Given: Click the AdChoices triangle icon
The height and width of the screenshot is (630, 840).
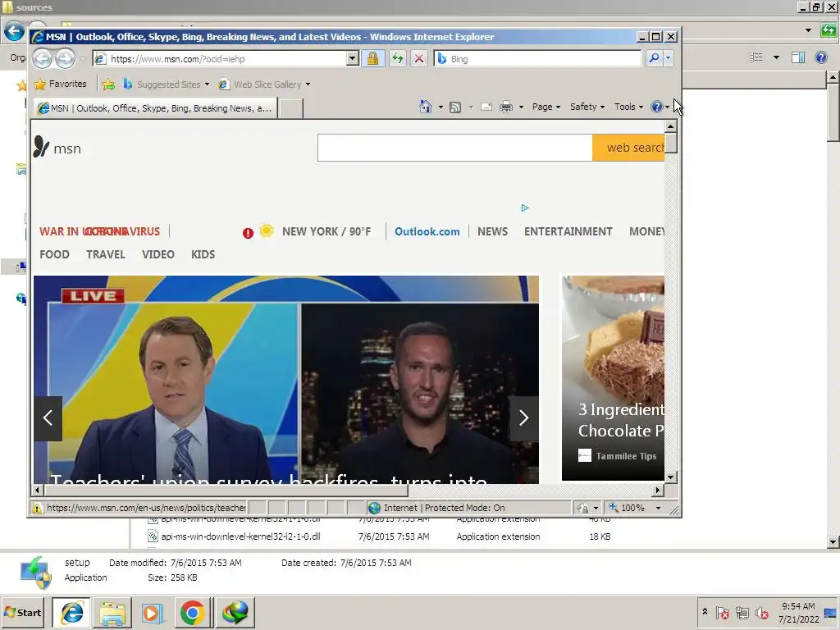Looking at the screenshot, I should pyautogui.click(x=525, y=208).
